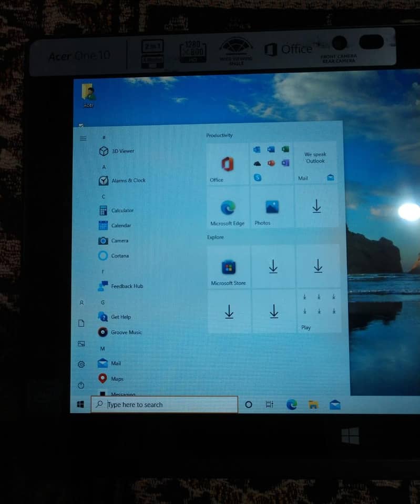Jump to letter F in app list
420x504 pixels.
point(103,271)
